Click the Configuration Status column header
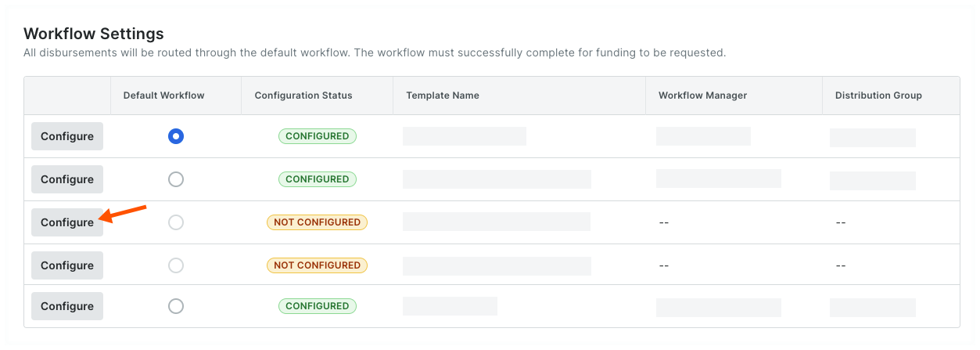The width and height of the screenshot is (980, 350). [x=303, y=96]
